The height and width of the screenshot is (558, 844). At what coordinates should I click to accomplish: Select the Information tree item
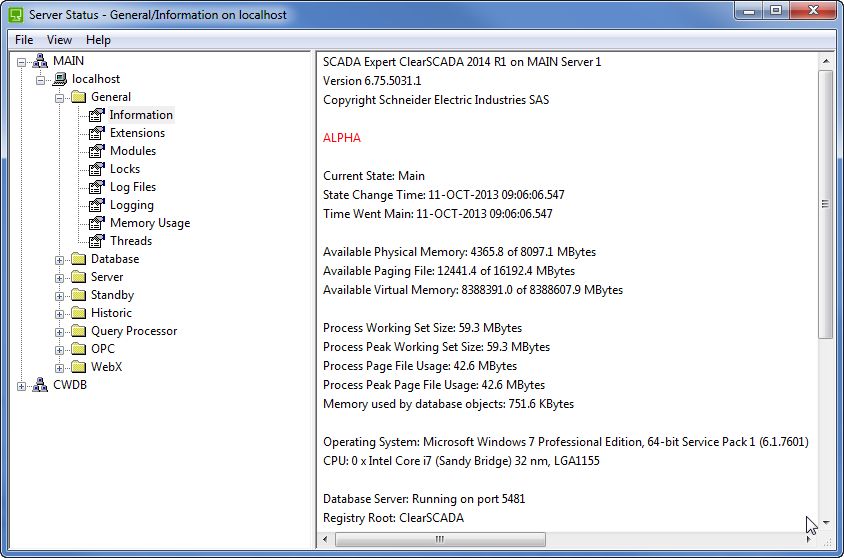pyautogui.click(x=141, y=115)
